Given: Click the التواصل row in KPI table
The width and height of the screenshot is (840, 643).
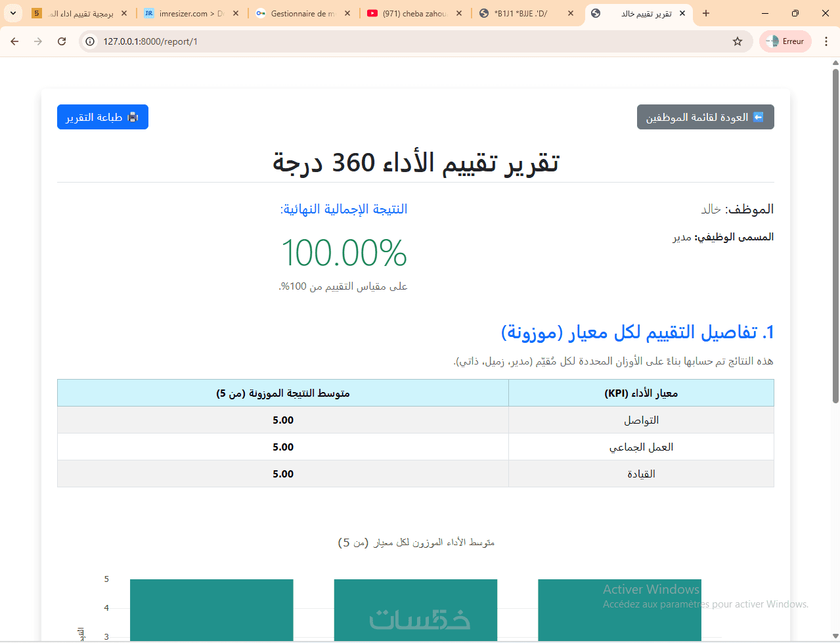Looking at the screenshot, I should 416,420.
